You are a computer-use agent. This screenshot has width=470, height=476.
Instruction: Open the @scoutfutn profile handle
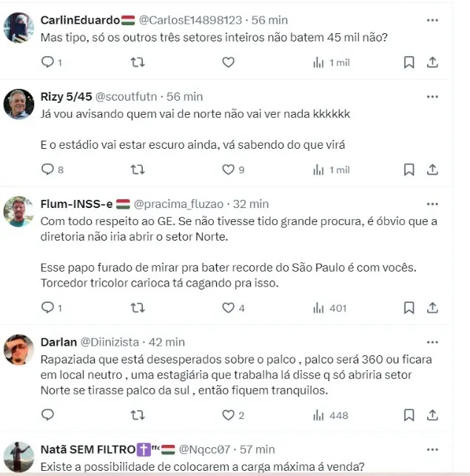tap(127, 96)
